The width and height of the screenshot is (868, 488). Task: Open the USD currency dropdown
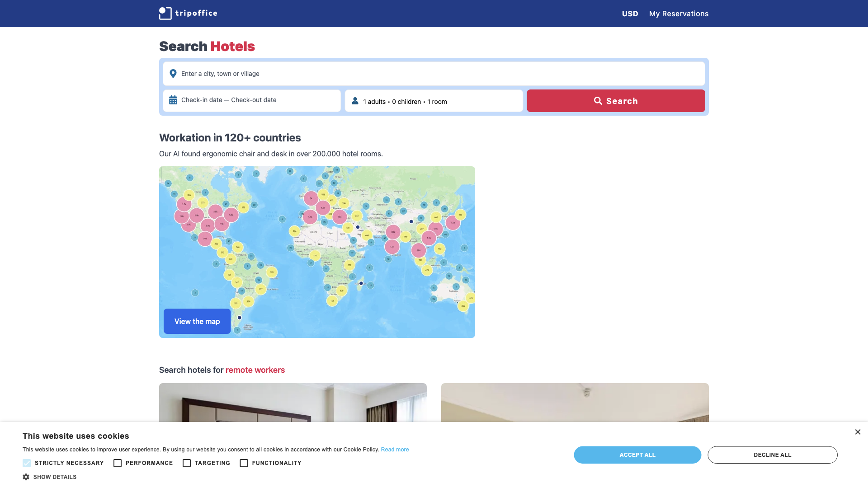click(x=630, y=13)
